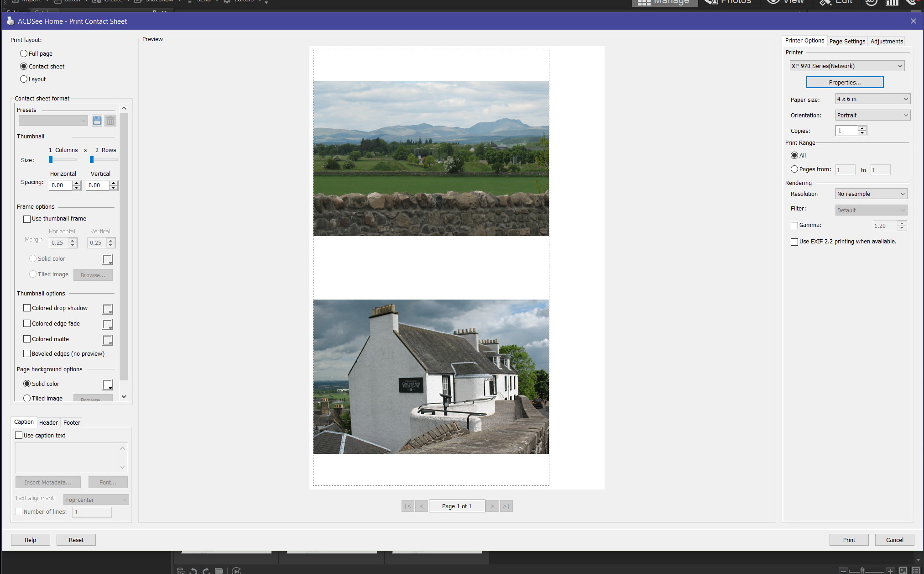
Task: Close the Print Contact Sheet dialog
Action: 913,21
